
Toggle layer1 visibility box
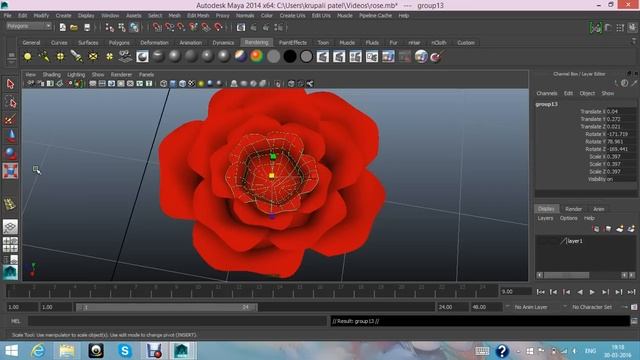point(541,241)
